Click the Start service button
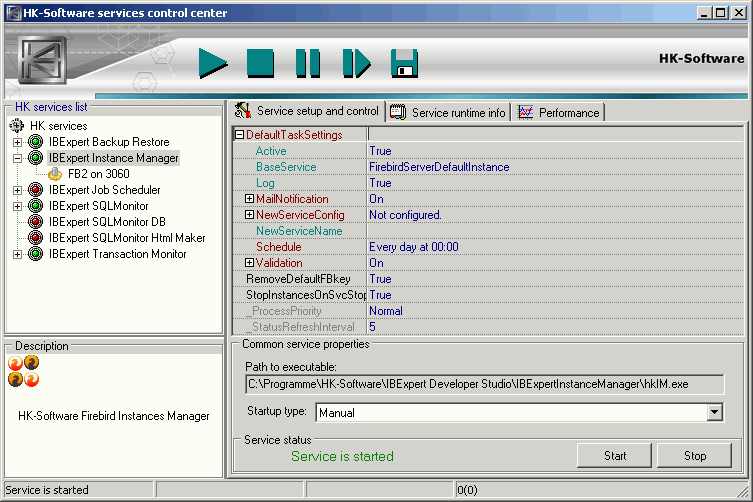Image resolution: width=753 pixels, height=502 pixels. tap(614, 455)
